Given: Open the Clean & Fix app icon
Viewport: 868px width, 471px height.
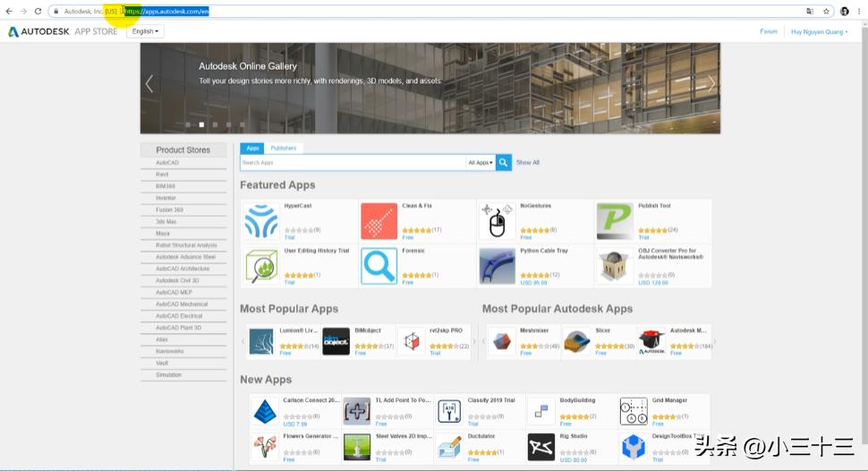Looking at the screenshot, I should tap(379, 221).
